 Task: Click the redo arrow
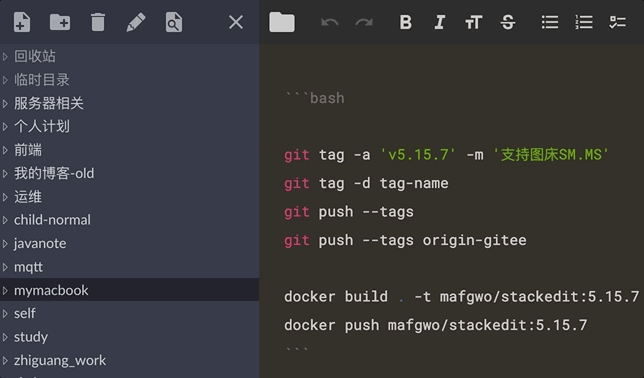364,22
